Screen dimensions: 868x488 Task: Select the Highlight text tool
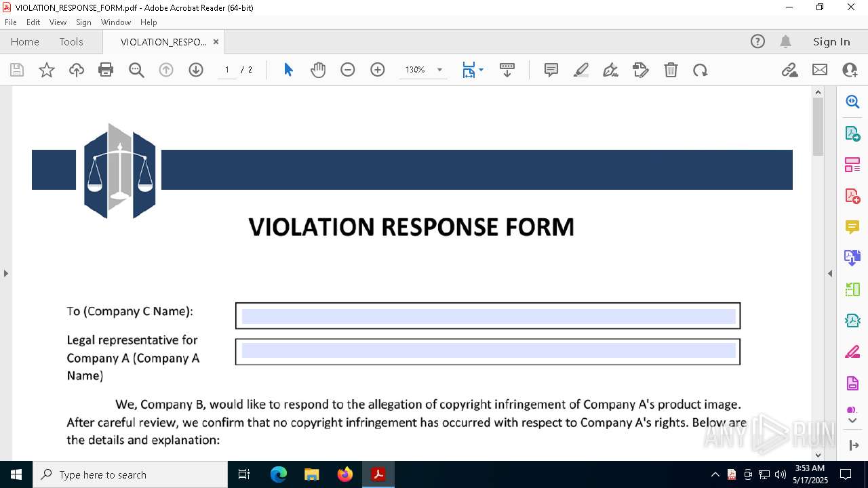[581, 70]
